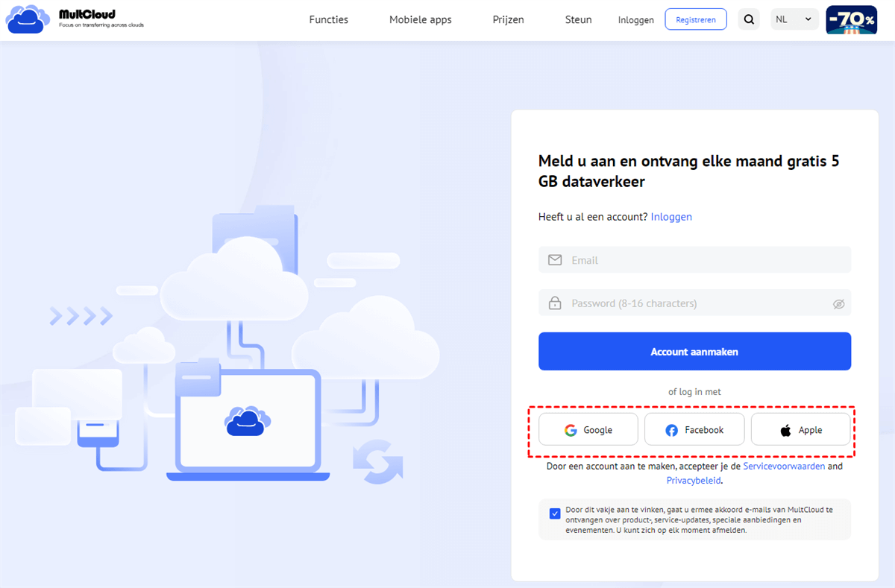This screenshot has height=588, width=895.
Task: Click Inloggen in the top navigation
Action: click(x=636, y=20)
